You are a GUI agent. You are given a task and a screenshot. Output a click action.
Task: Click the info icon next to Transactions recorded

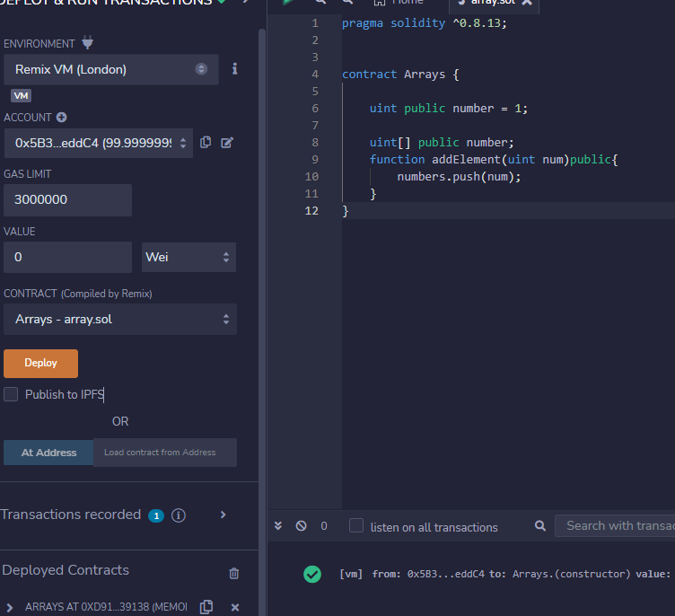pos(179,515)
